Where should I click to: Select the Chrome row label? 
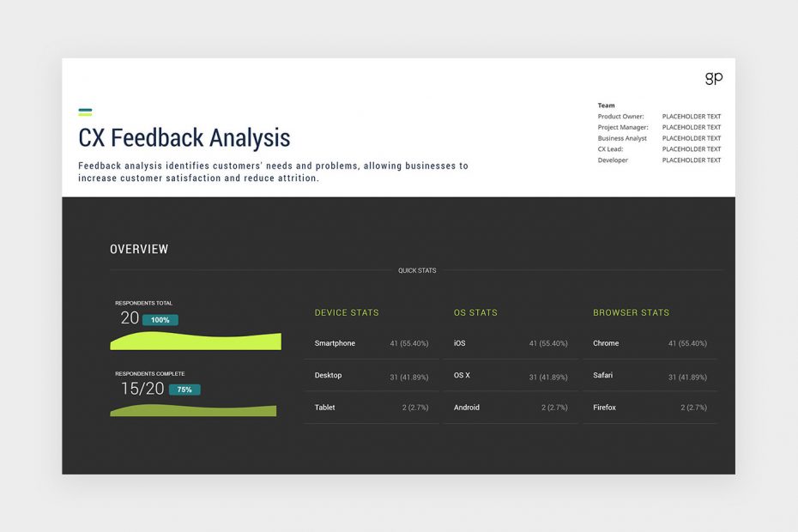[x=606, y=343]
